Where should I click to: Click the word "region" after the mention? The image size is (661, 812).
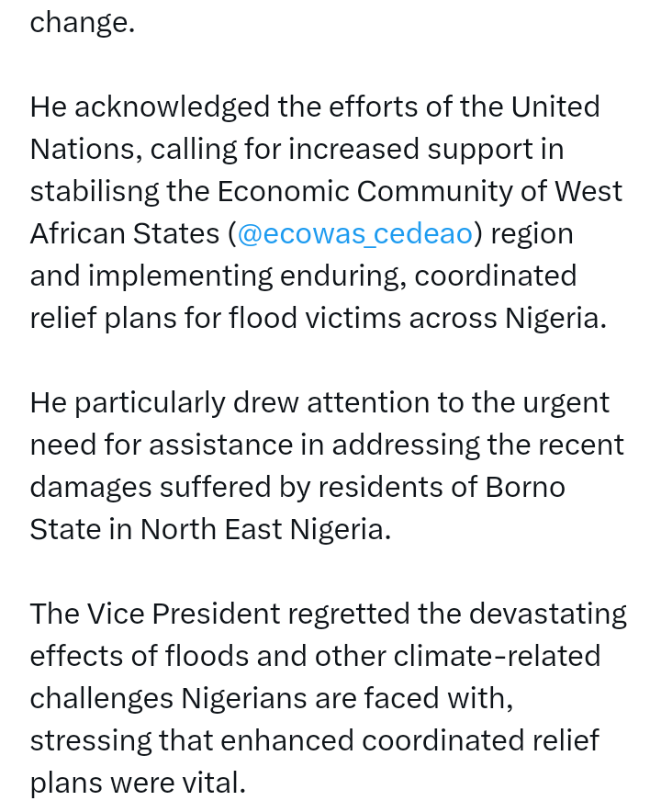pos(532,234)
